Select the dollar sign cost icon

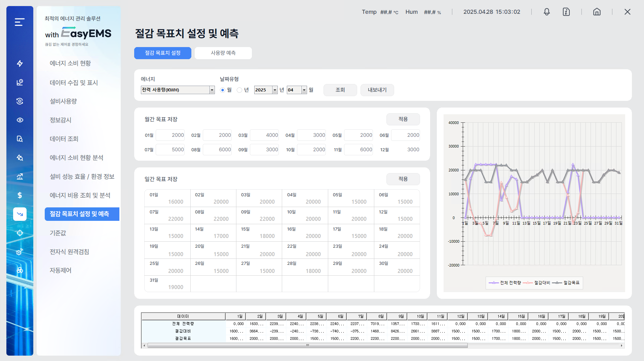point(20,195)
